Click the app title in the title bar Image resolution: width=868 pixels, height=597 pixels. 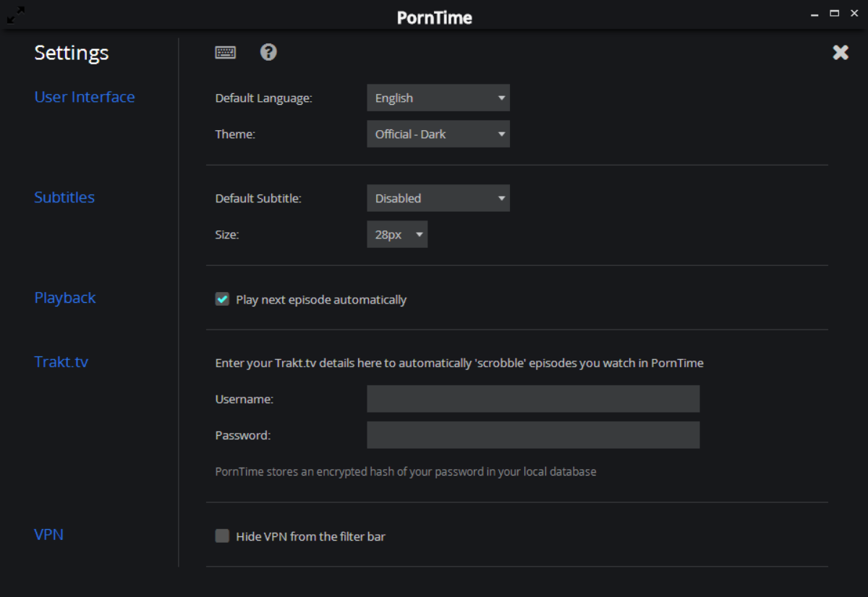(434, 17)
